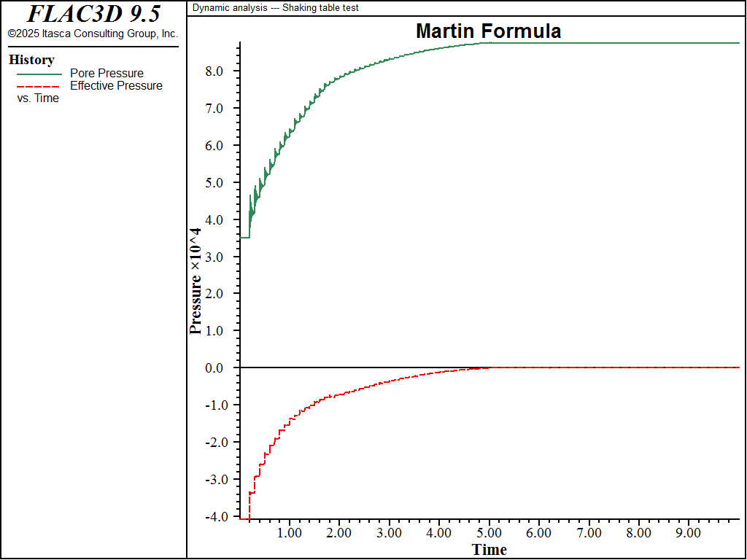
Task: Click the 0.0 tick on Pressure axis
Action: click(214, 367)
